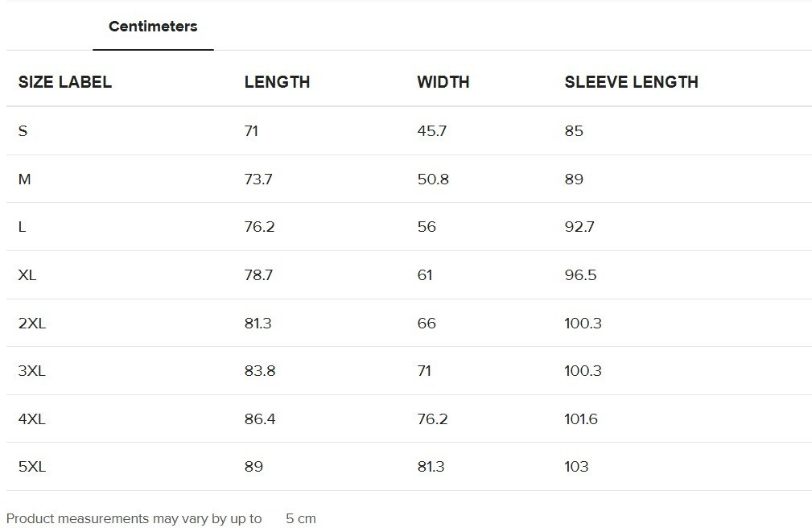
Task: Select the Centimeters tab
Action: coord(153,26)
